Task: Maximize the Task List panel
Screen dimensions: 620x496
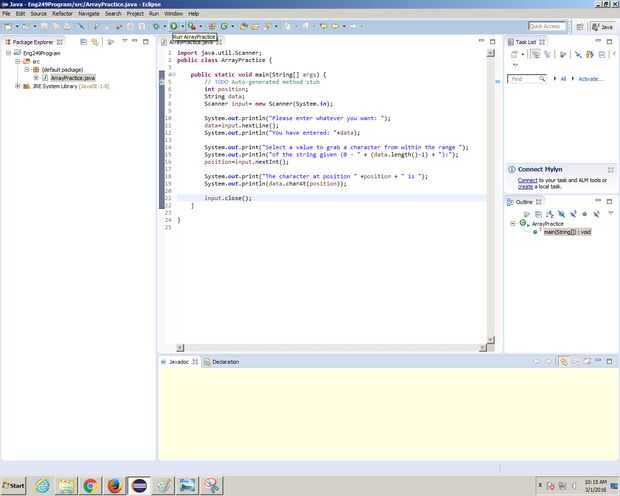Action: coord(610,42)
